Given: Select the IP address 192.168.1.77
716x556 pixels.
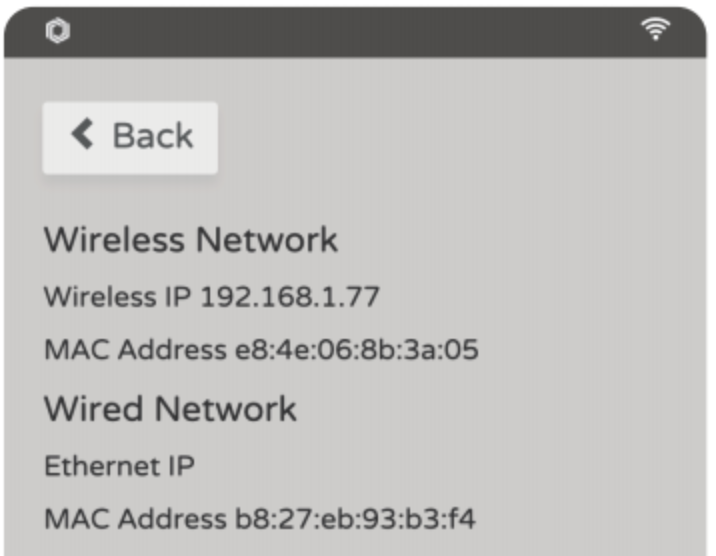Looking at the screenshot, I should [x=290, y=297].
